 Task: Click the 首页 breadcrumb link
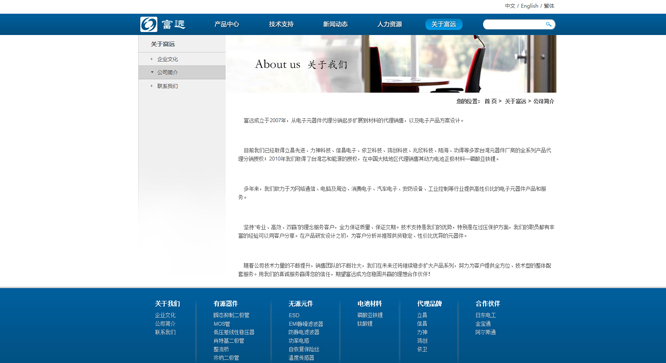click(x=491, y=101)
